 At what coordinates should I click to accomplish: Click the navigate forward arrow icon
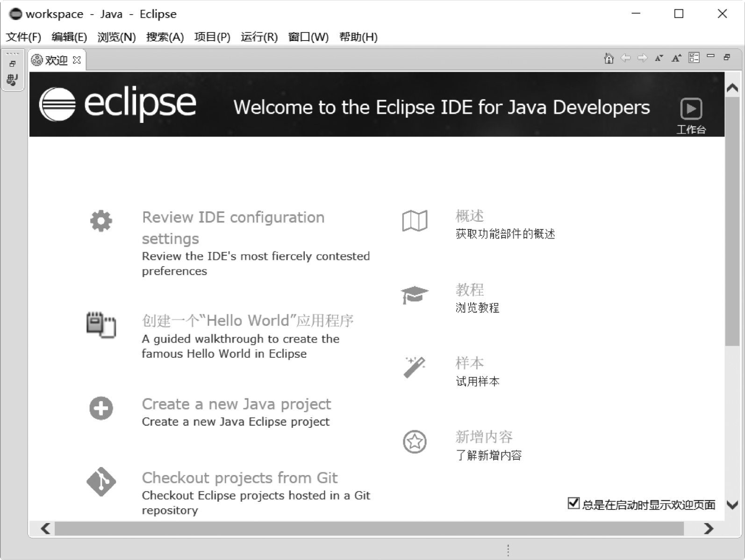coord(643,58)
